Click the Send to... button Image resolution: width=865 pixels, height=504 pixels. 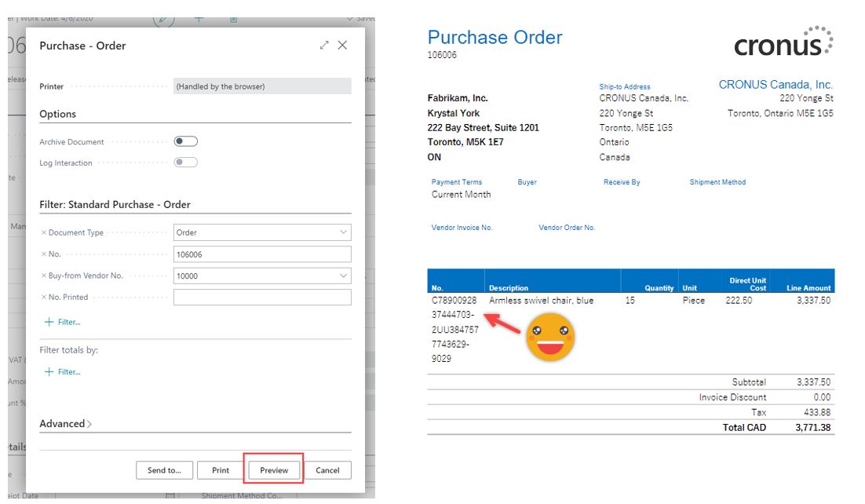click(x=164, y=470)
